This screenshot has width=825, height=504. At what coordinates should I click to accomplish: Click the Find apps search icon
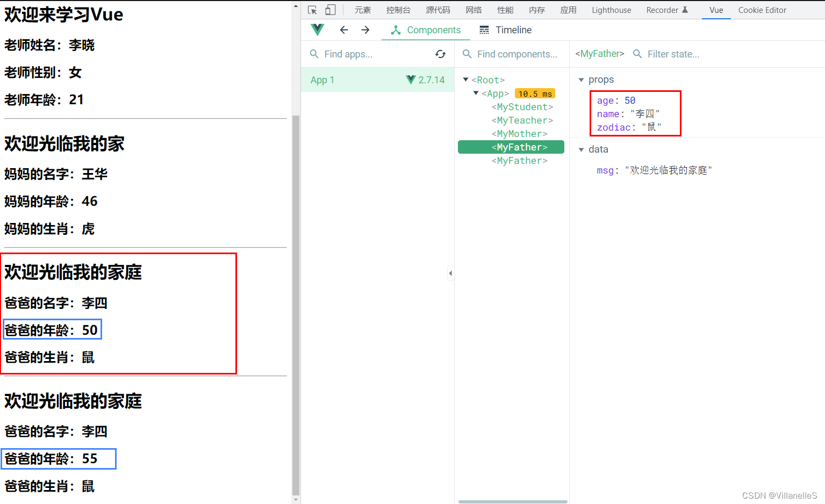click(314, 54)
